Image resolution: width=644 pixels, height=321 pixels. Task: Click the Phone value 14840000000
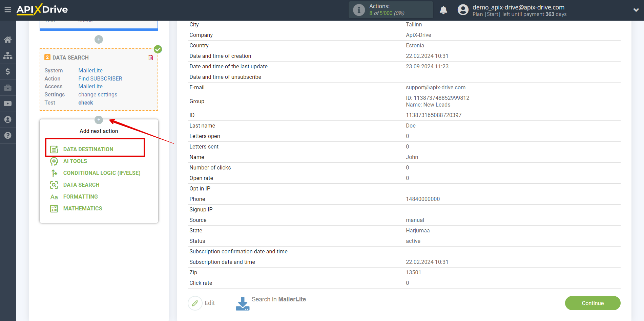coord(423,199)
